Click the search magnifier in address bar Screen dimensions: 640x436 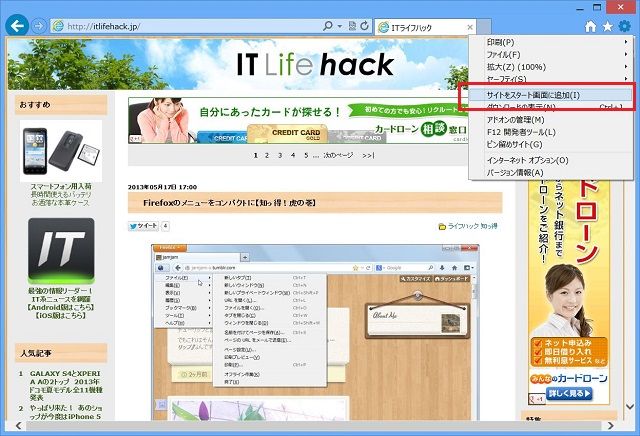tap(328, 26)
